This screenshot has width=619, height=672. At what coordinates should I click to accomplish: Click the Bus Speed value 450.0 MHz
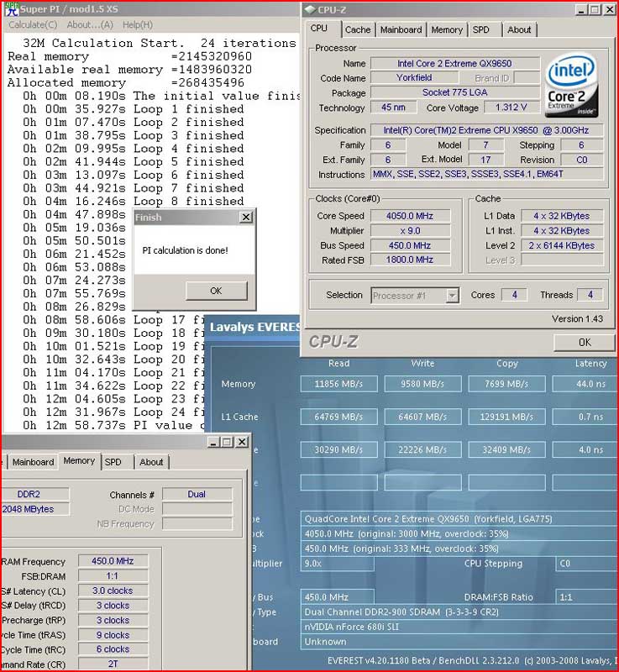pyautogui.click(x=410, y=245)
